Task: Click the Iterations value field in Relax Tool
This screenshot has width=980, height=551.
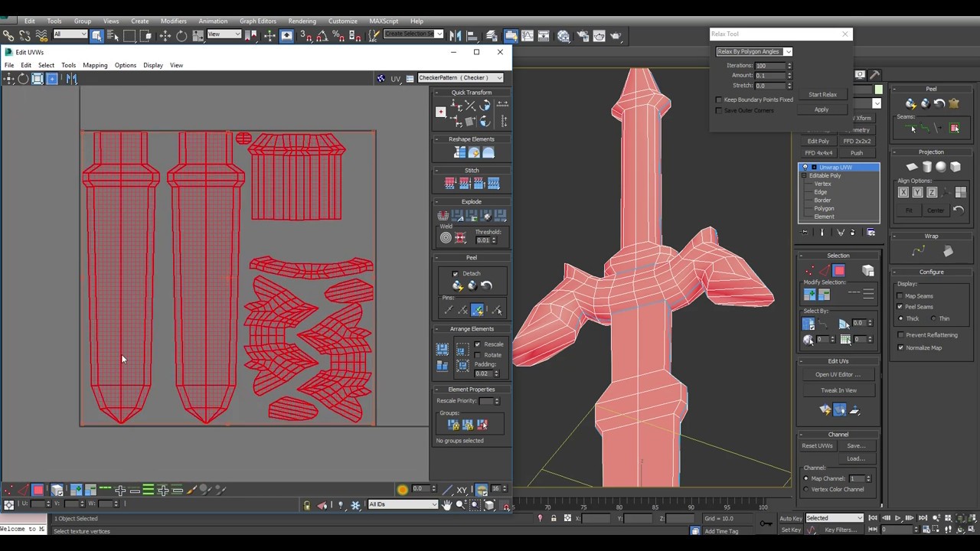Action: coord(770,66)
